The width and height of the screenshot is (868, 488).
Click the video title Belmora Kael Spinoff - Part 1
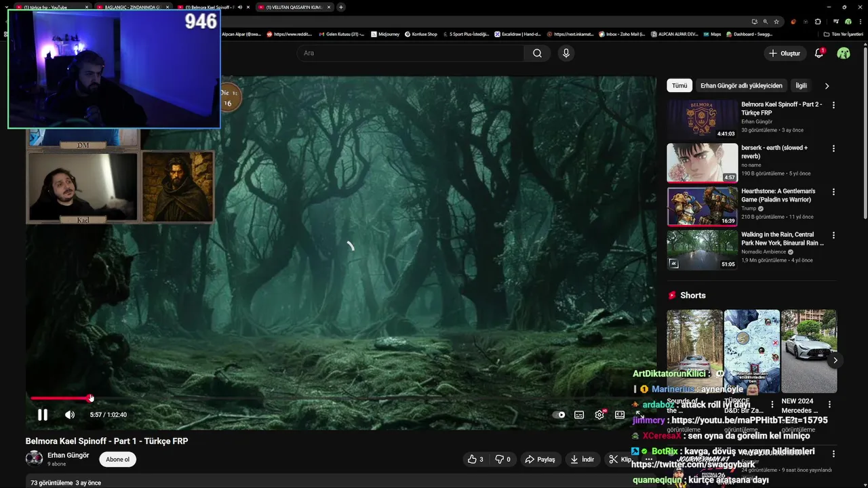106,441
